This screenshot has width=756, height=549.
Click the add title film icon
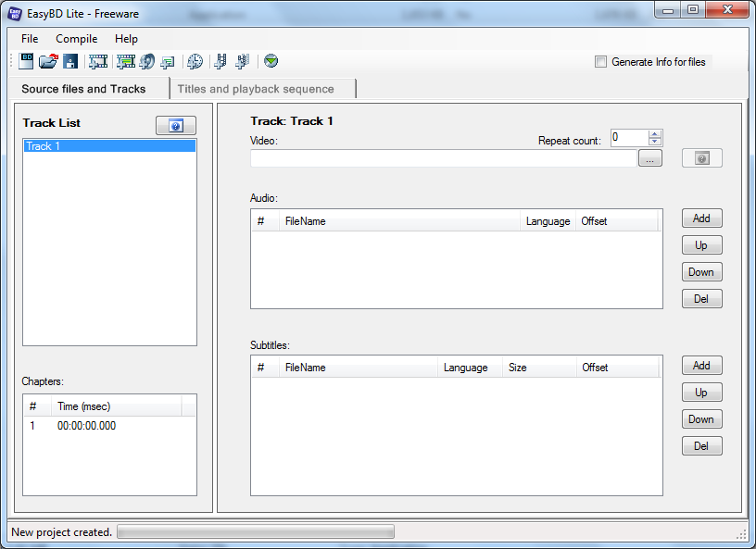coord(220,61)
